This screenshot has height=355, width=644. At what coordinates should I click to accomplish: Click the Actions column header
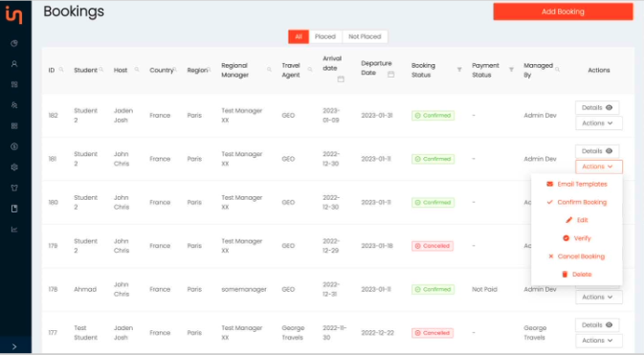pos(599,70)
